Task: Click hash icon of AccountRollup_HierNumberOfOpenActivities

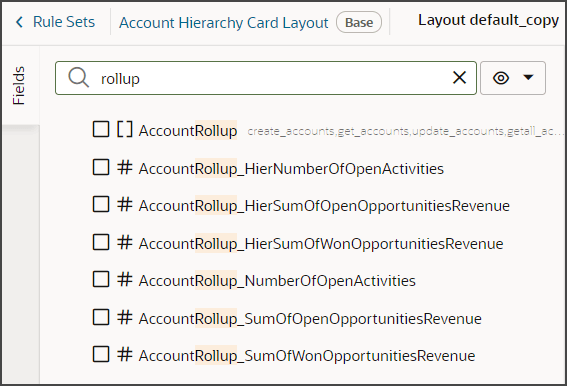Action: tap(124, 167)
